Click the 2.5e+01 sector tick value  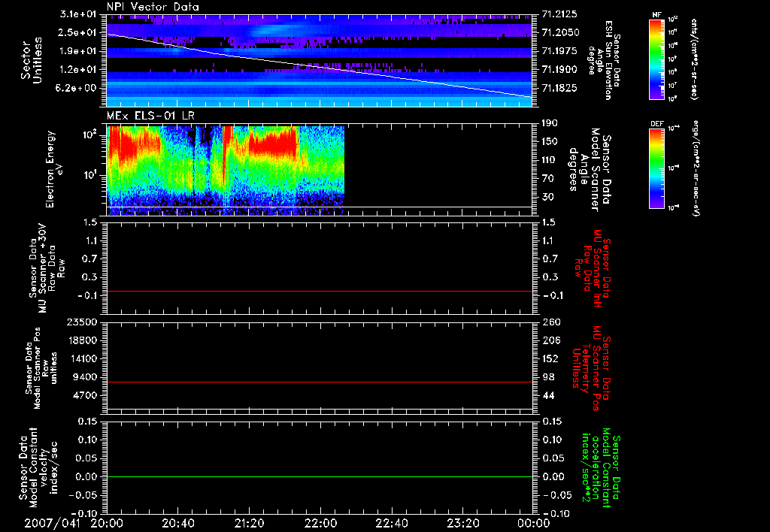point(78,32)
